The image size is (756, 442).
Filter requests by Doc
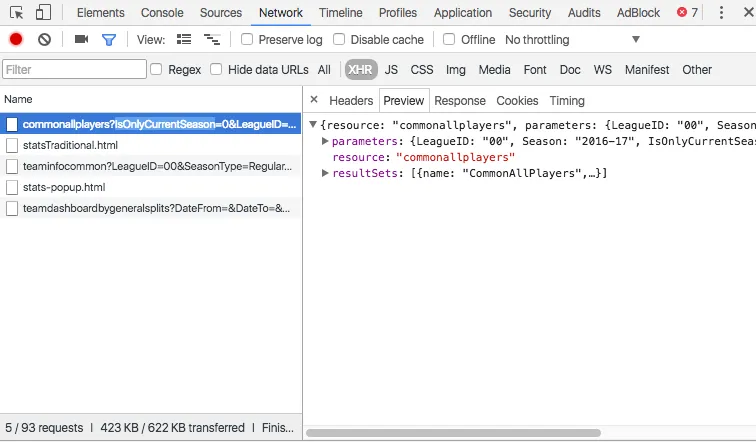click(x=570, y=69)
